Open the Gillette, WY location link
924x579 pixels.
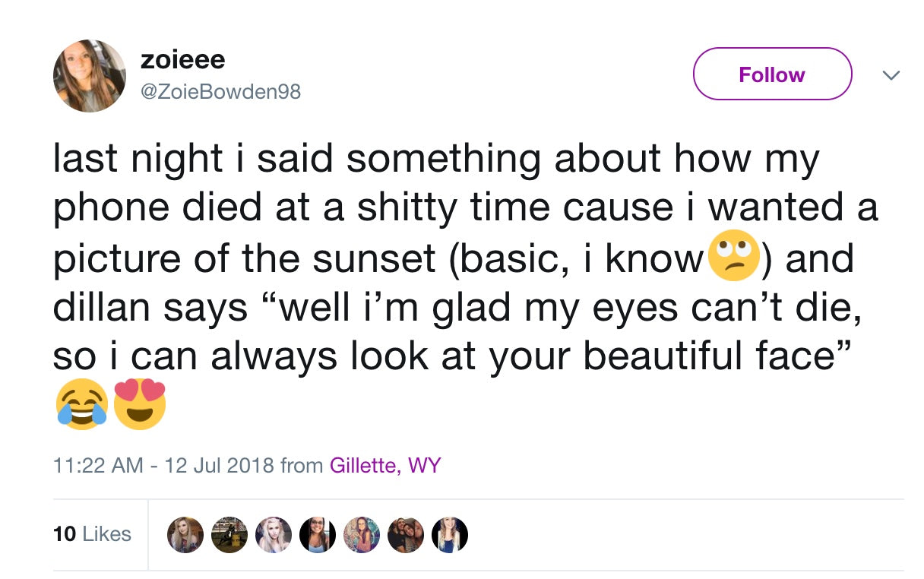coord(387,464)
